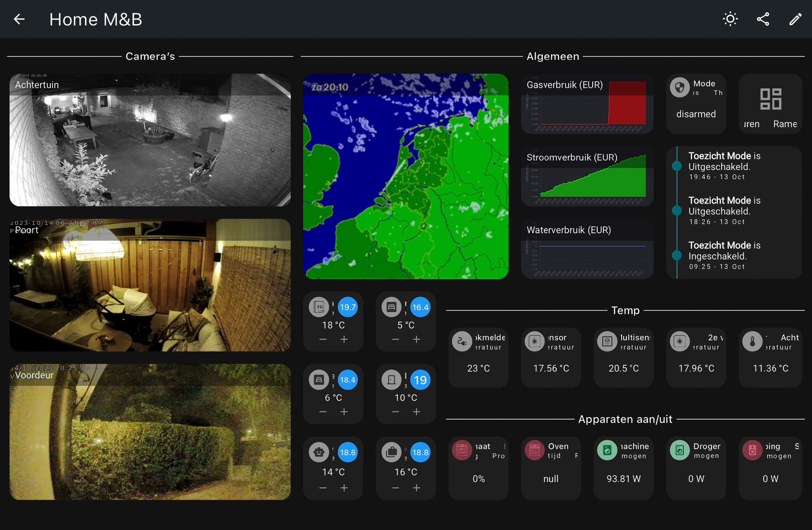Click the "Toezicht Mode is Ingeschakeld." entry

tap(724, 251)
